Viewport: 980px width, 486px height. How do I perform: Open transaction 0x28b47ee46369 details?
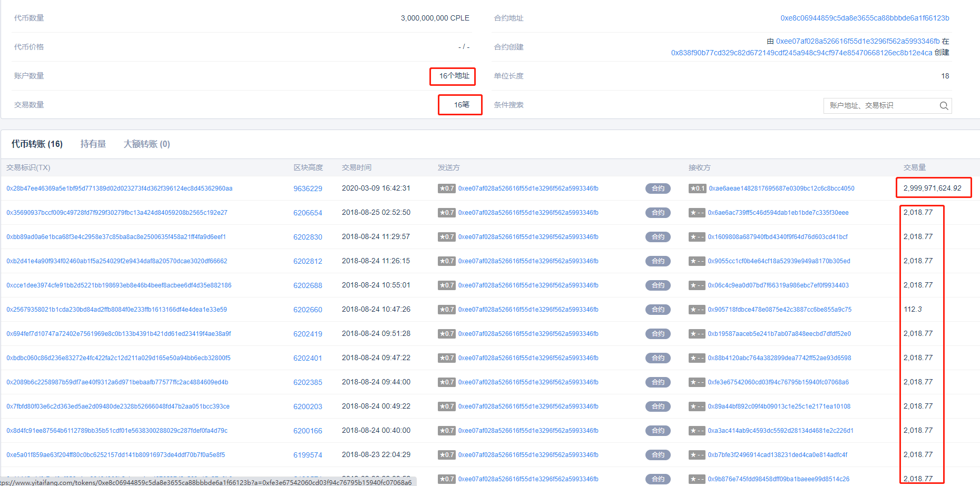(119, 189)
